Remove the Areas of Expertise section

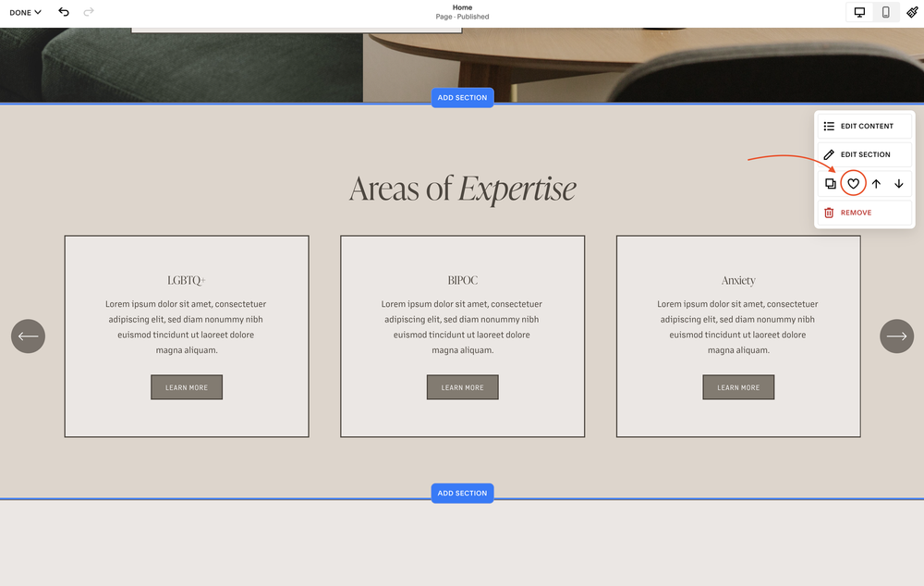click(857, 212)
